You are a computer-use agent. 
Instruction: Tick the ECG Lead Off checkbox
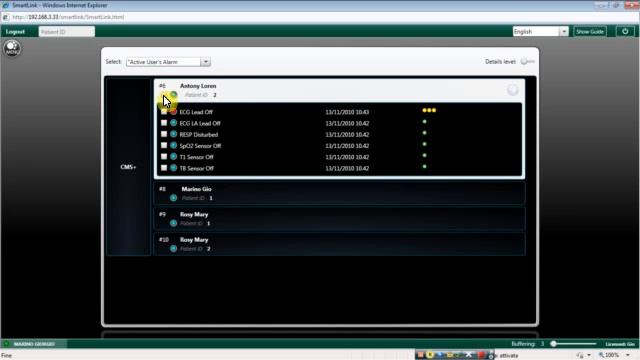click(164, 111)
